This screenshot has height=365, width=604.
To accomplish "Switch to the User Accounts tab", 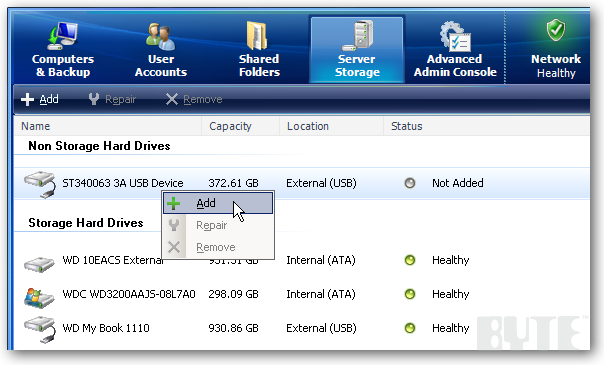I will click(161, 50).
